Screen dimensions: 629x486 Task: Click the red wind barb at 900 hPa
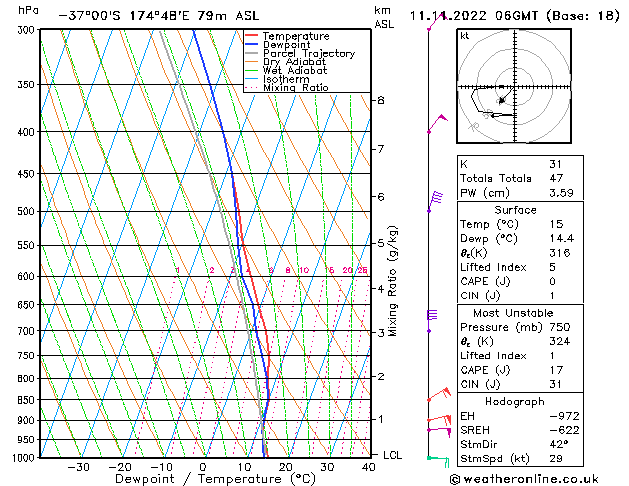(439, 420)
